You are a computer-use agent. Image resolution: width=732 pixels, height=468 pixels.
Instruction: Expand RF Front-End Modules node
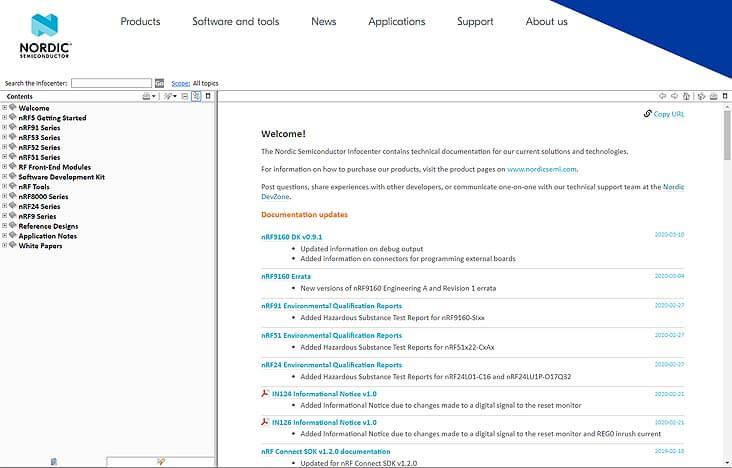(5, 166)
